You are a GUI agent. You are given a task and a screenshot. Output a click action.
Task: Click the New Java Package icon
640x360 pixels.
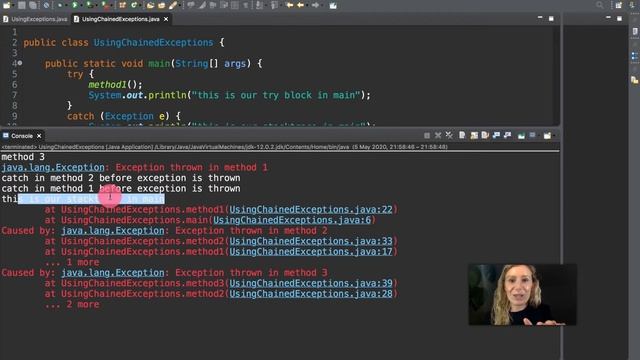point(123,5)
